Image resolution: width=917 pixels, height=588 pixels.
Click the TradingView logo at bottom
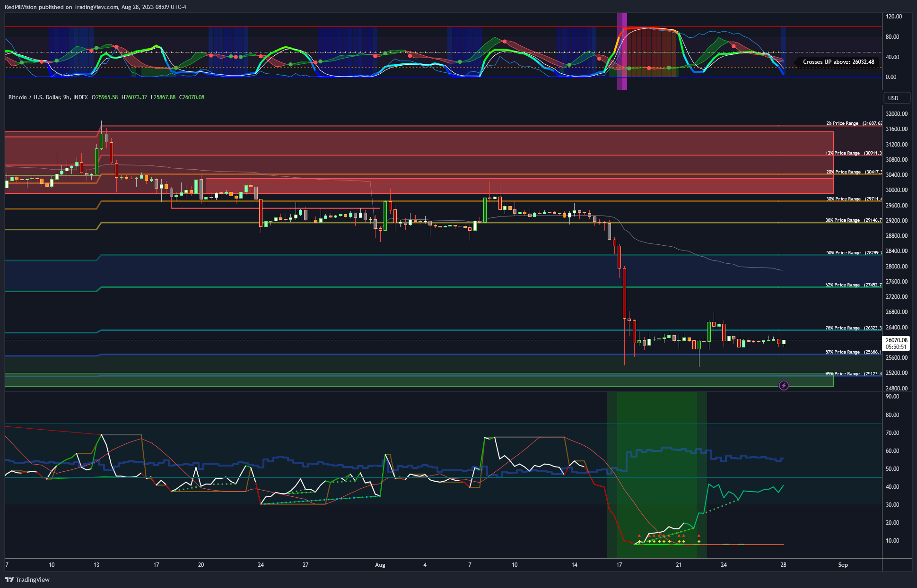[27, 579]
